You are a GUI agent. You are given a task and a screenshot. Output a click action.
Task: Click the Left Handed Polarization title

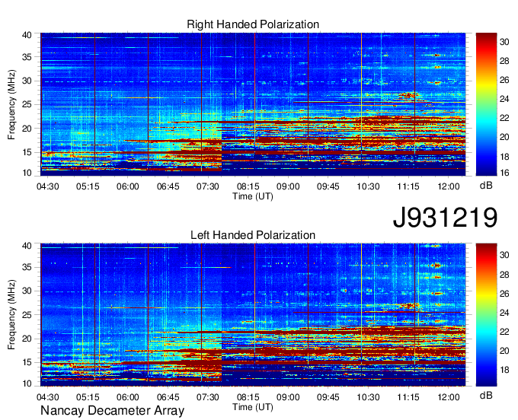click(253, 235)
